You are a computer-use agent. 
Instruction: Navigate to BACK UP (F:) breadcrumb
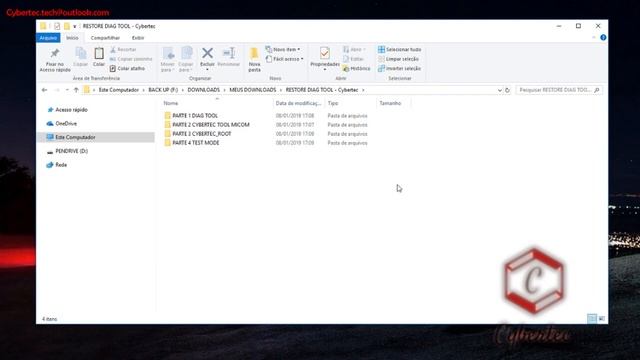163,90
